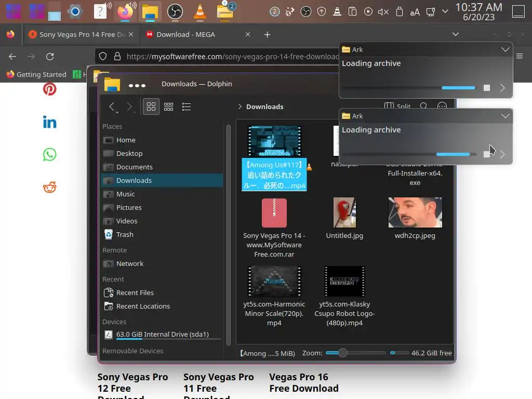
Task: Open Documents in Places panel
Action: [x=162, y=167]
